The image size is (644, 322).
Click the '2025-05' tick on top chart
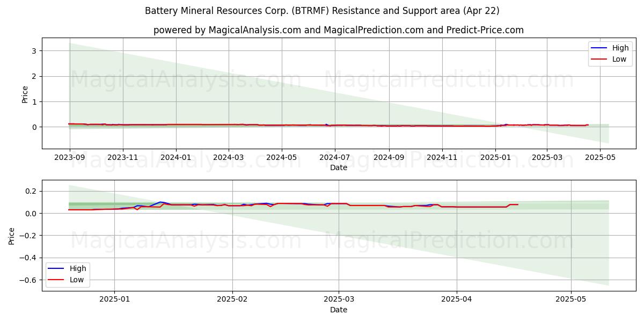tap(600, 157)
